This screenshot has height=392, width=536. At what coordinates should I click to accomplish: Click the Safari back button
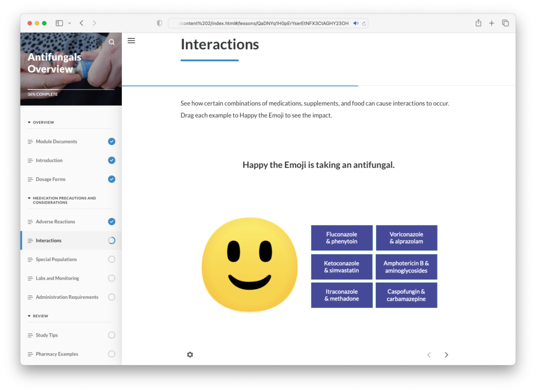click(x=82, y=23)
